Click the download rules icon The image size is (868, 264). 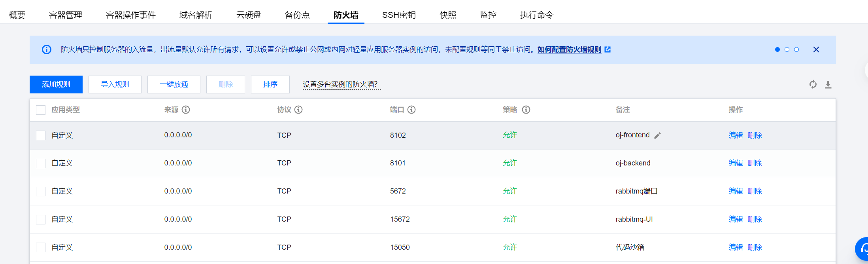tap(828, 84)
